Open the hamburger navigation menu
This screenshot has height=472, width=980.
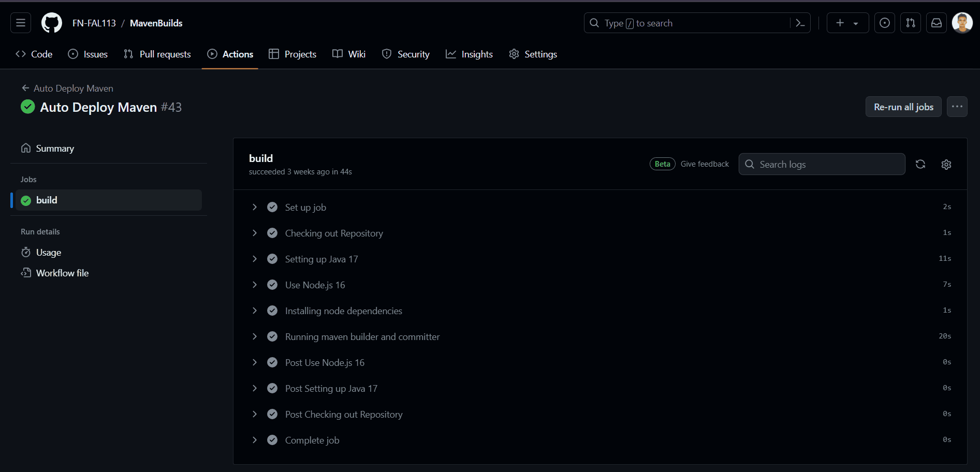(x=21, y=23)
